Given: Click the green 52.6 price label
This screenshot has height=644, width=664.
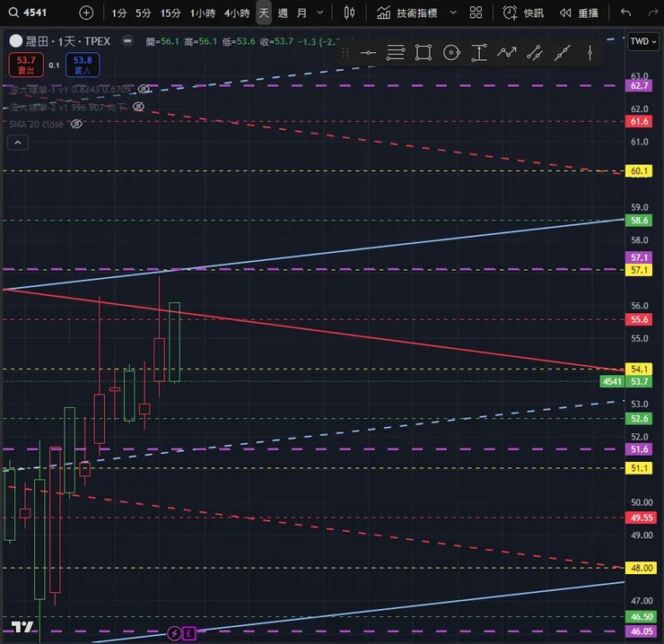Looking at the screenshot, I should point(639,419).
